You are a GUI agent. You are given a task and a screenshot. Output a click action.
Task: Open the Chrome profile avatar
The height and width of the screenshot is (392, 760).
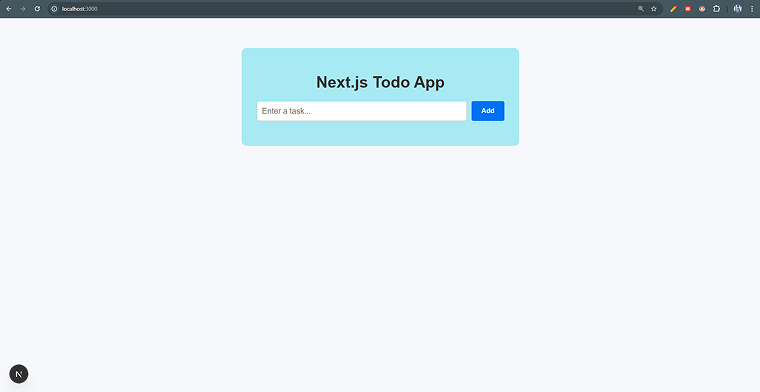click(x=738, y=9)
